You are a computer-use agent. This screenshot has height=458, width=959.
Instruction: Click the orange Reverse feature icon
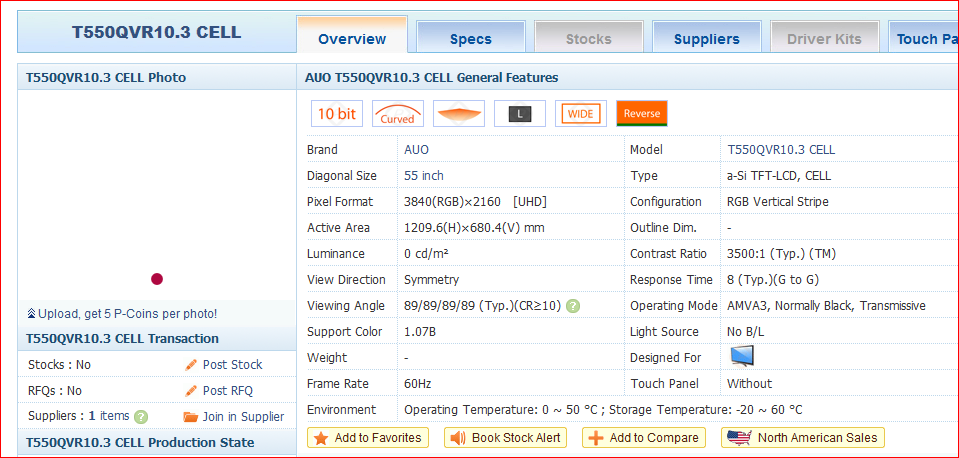click(642, 114)
